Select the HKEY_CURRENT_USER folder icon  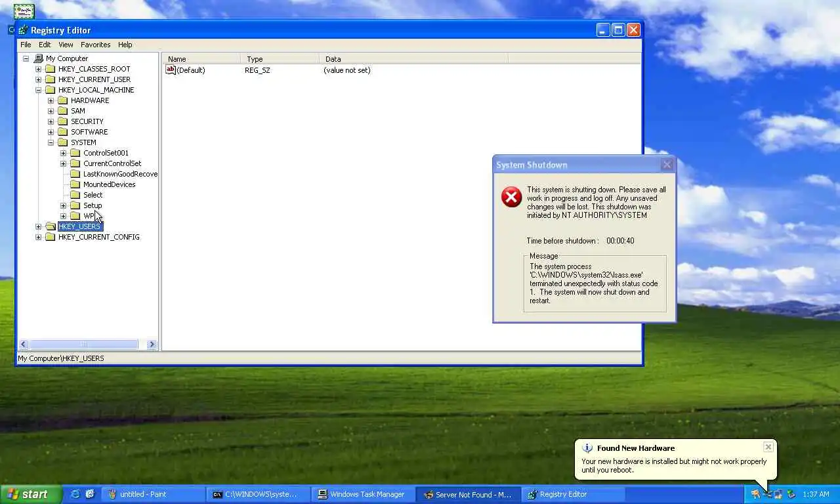pos(51,79)
